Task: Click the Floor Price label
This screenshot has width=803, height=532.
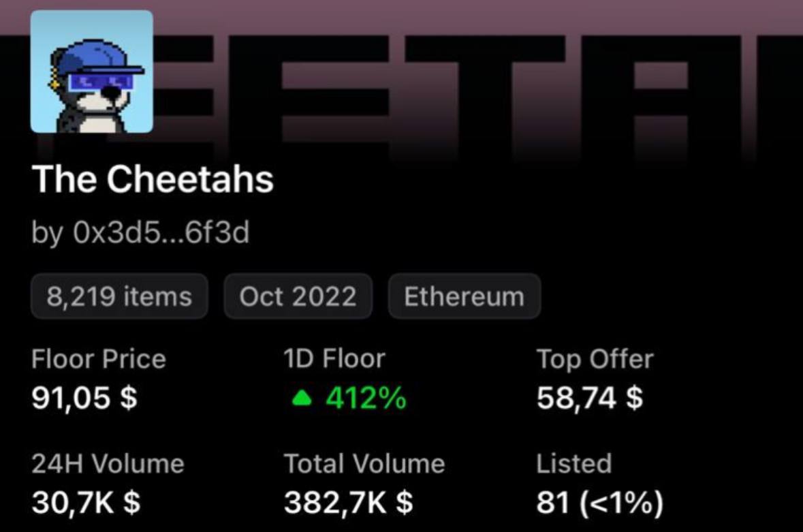Action: coord(99,359)
